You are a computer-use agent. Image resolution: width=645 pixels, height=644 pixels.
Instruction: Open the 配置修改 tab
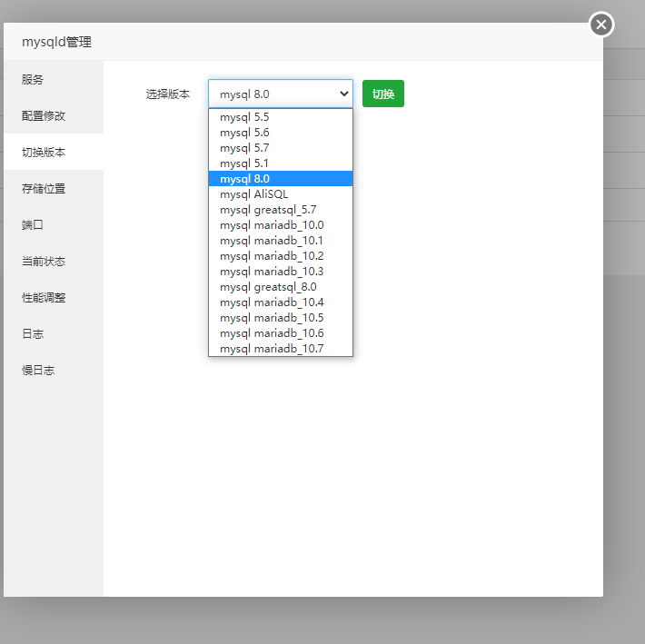click(x=54, y=115)
